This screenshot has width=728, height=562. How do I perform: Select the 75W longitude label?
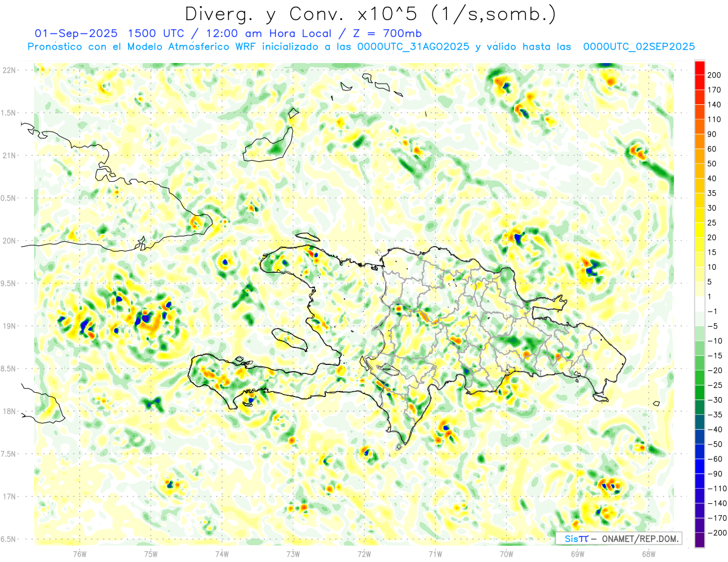pos(151,554)
